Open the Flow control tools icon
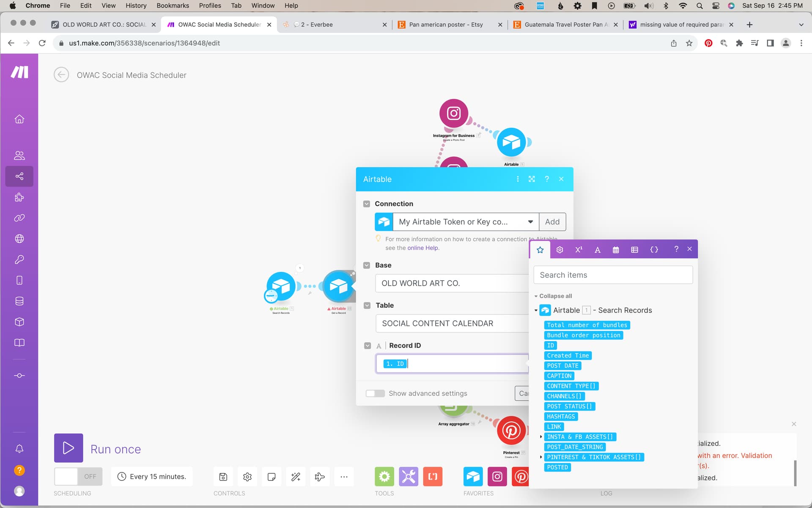 (384, 477)
